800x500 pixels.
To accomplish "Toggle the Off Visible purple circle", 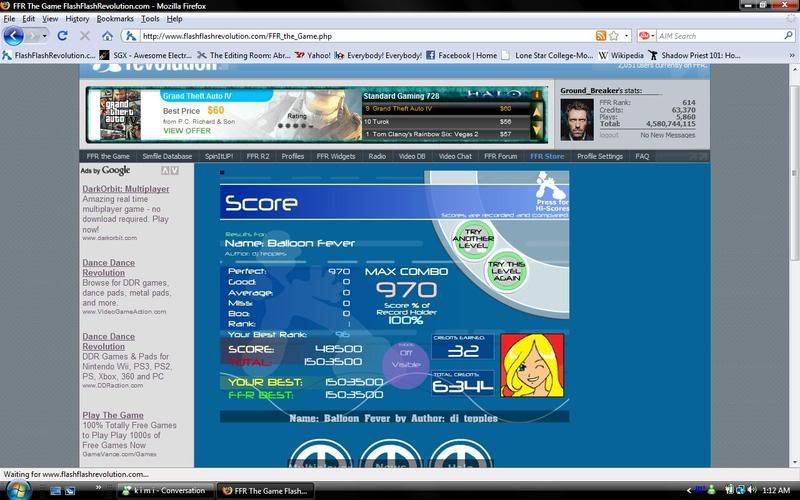I will [405, 359].
